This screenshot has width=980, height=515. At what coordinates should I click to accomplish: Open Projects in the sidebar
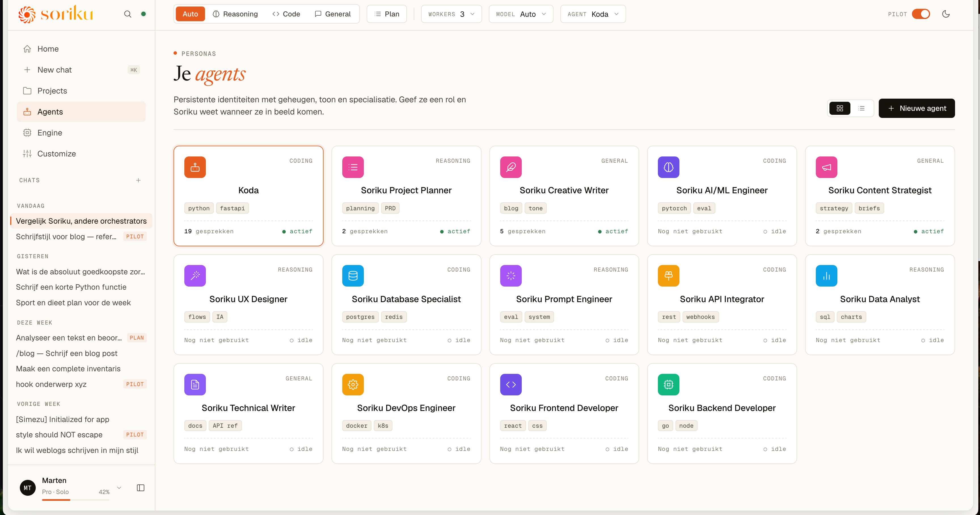point(81,91)
